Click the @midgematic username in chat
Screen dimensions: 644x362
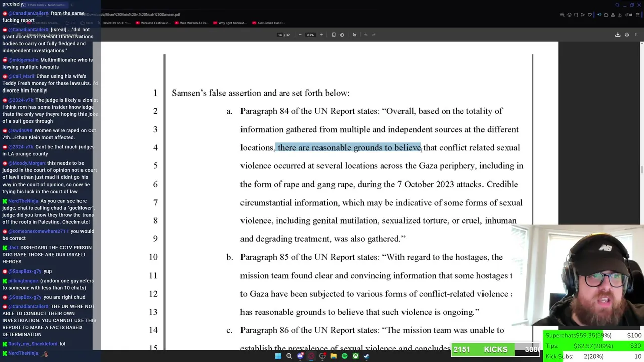[x=23, y=60]
